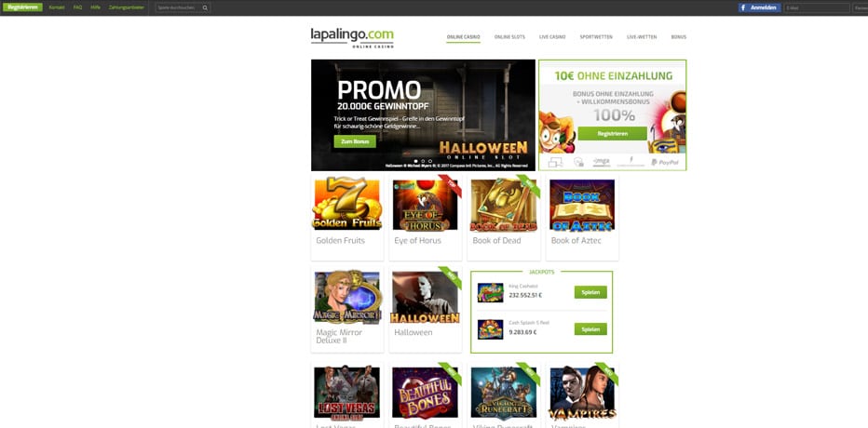Click Spielen for King Cashalot jackpot
Screen dimensions: 868x428
pos(590,292)
